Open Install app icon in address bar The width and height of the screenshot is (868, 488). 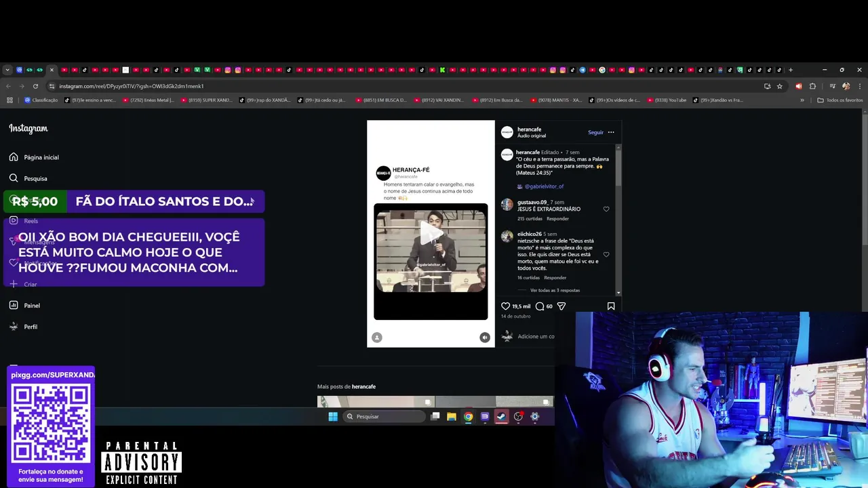pyautogui.click(x=767, y=86)
